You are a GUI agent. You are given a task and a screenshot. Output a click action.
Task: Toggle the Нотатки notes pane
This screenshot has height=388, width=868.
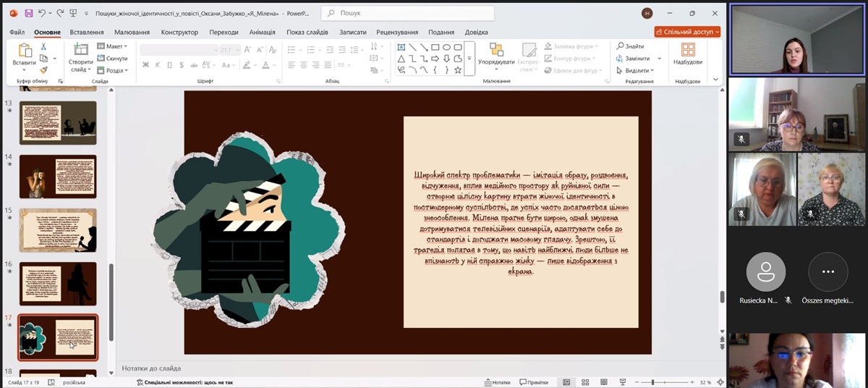[x=497, y=382]
